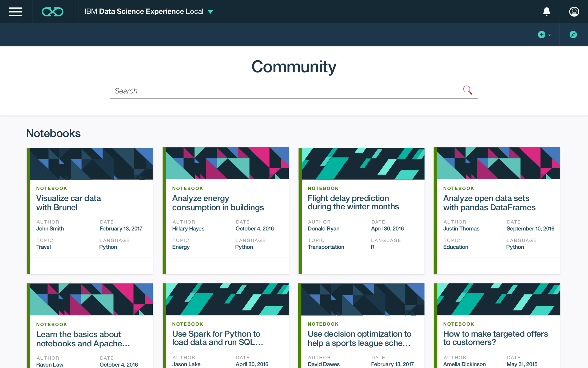Click the Visualize car data banner thumbnail
This screenshot has width=588, height=368.
tap(91, 164)
